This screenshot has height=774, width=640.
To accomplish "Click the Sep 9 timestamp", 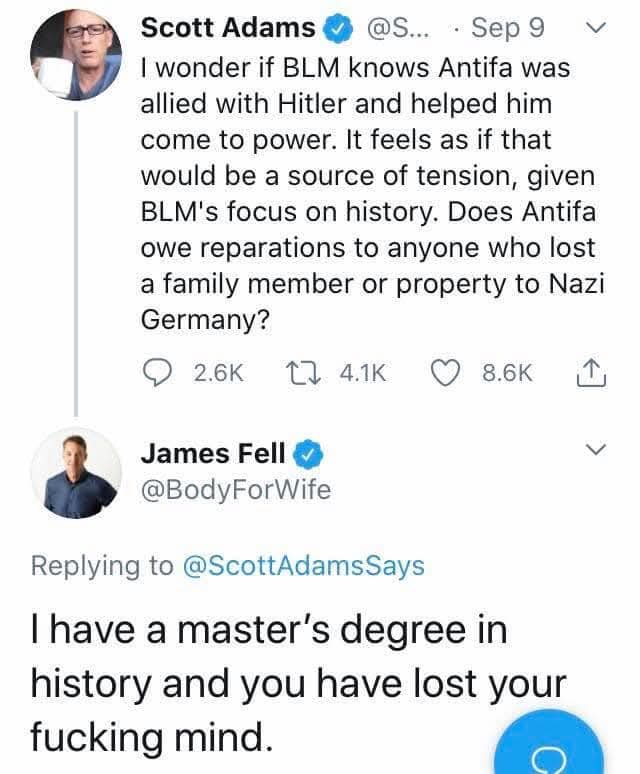I will (508, 28).
